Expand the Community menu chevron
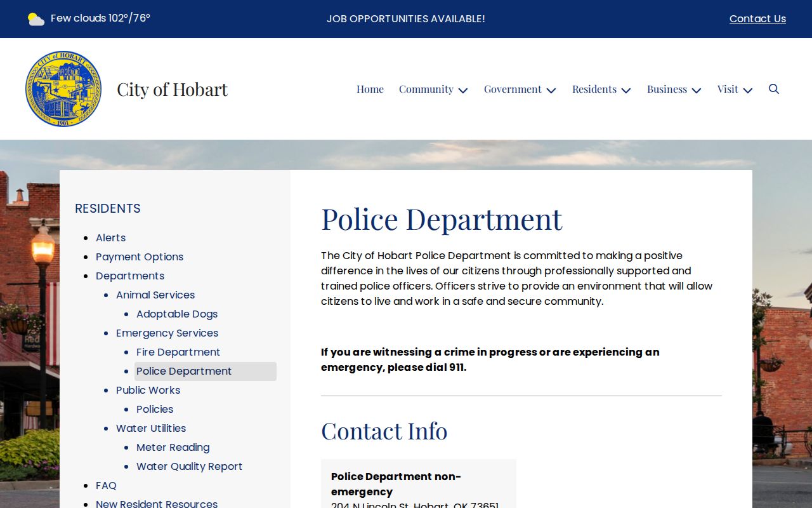Viewport: 812px width, 508px height. [463, 90]
